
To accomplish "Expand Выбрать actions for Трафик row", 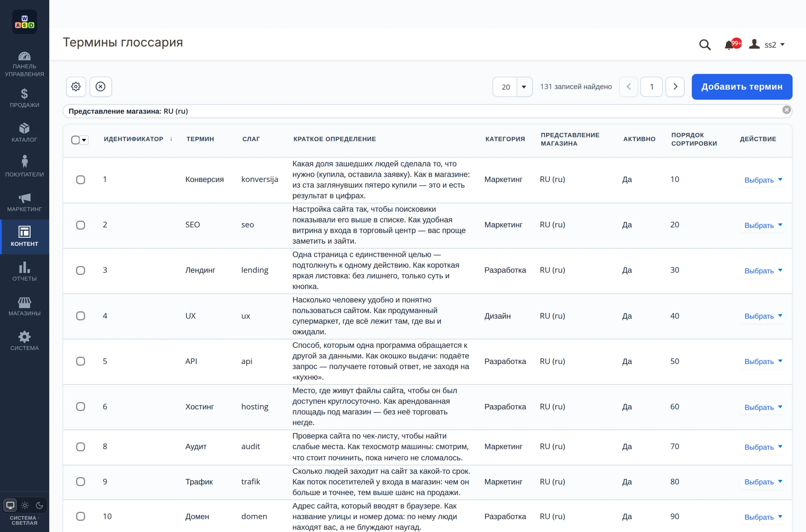I will [763, 482].
